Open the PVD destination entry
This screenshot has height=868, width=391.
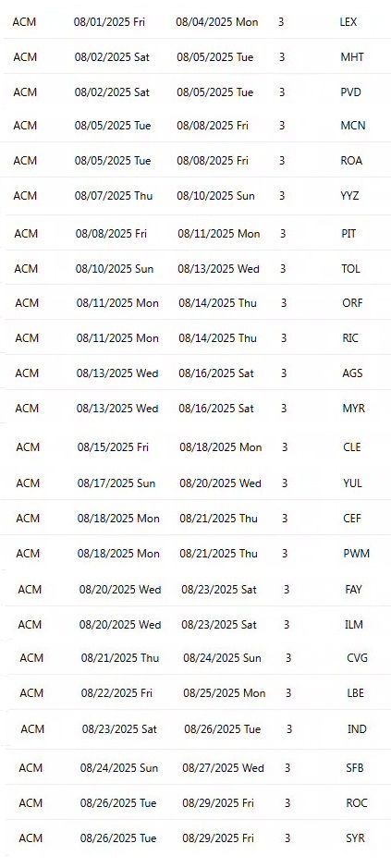coord(350,92)
